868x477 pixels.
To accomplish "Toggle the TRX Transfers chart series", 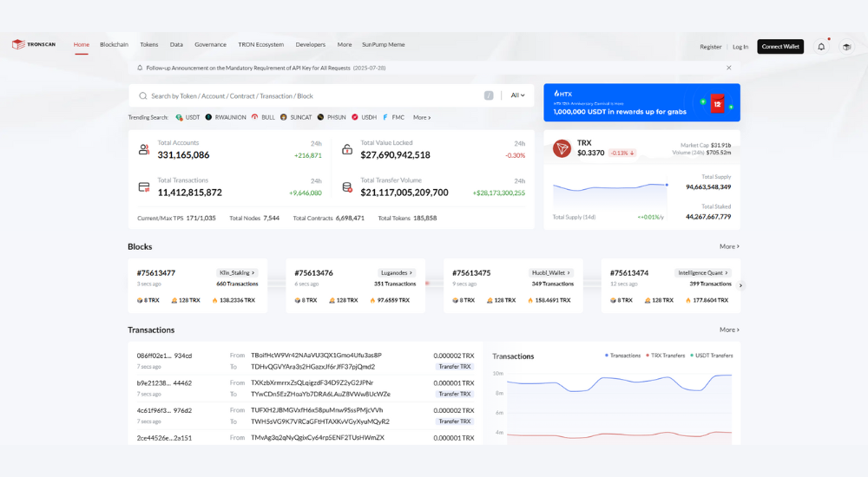I will [x=666, y=356].
